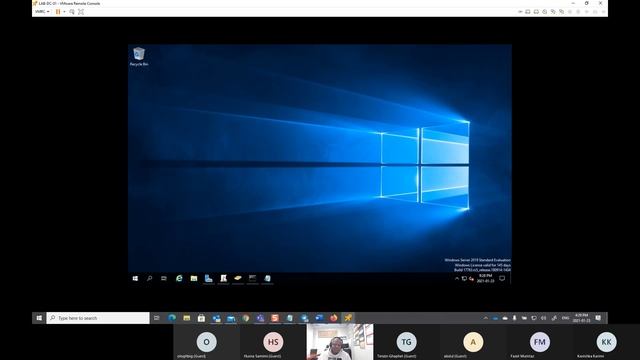This screenshot has width=640, height=360.
Task: Open Microsoft Teams from host taskbar
Action: coord(260,318)
